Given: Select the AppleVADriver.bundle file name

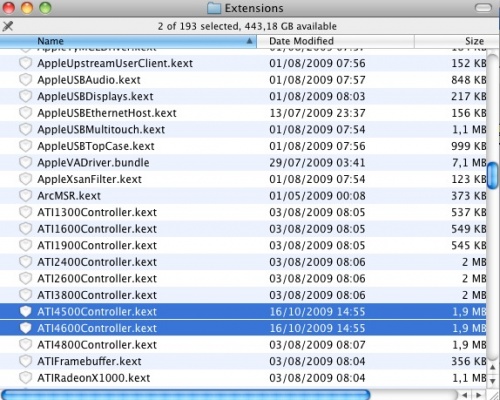Looking at the screenshot, I should [x=93, y=163].
